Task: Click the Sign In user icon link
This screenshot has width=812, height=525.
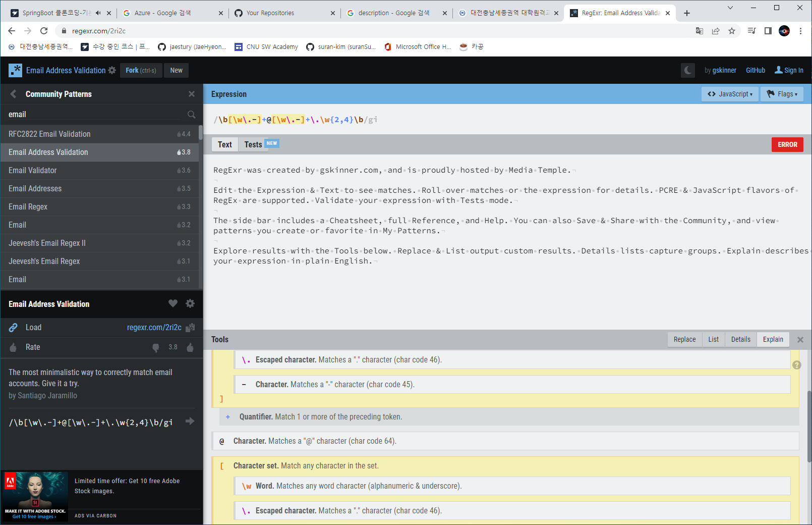Action: [789, 70]
